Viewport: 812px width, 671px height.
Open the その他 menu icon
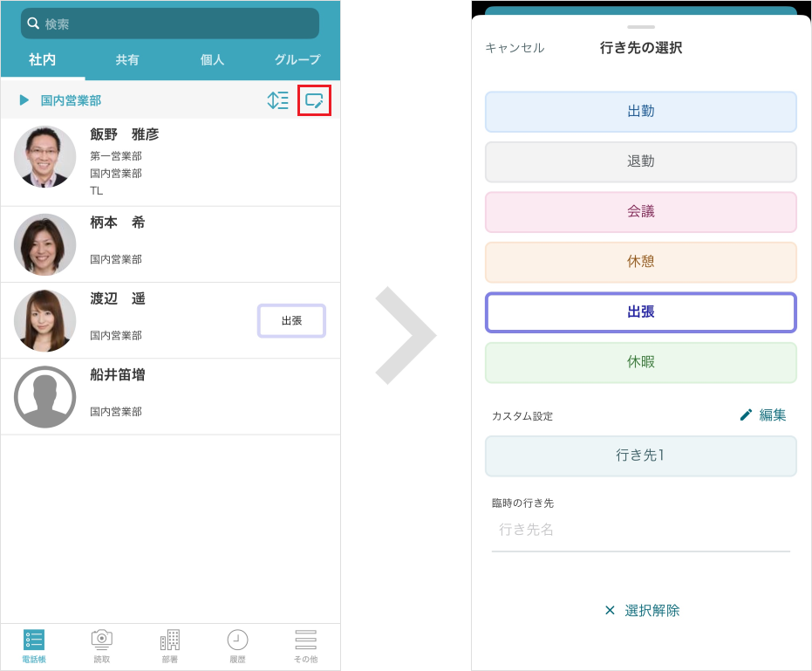coord(305,641)
